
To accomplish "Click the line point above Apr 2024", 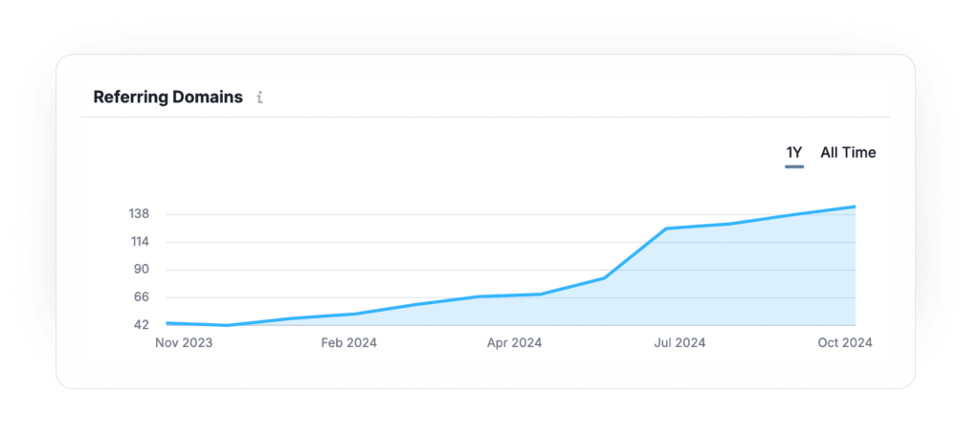I will pos(542,294).
